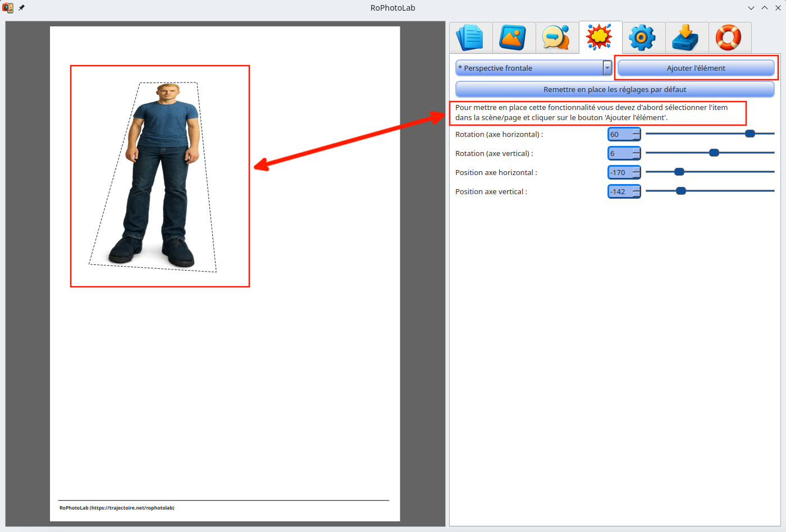Click Remettre en place les réglages par défaut

pyautogui.click(x=615, y=89)
